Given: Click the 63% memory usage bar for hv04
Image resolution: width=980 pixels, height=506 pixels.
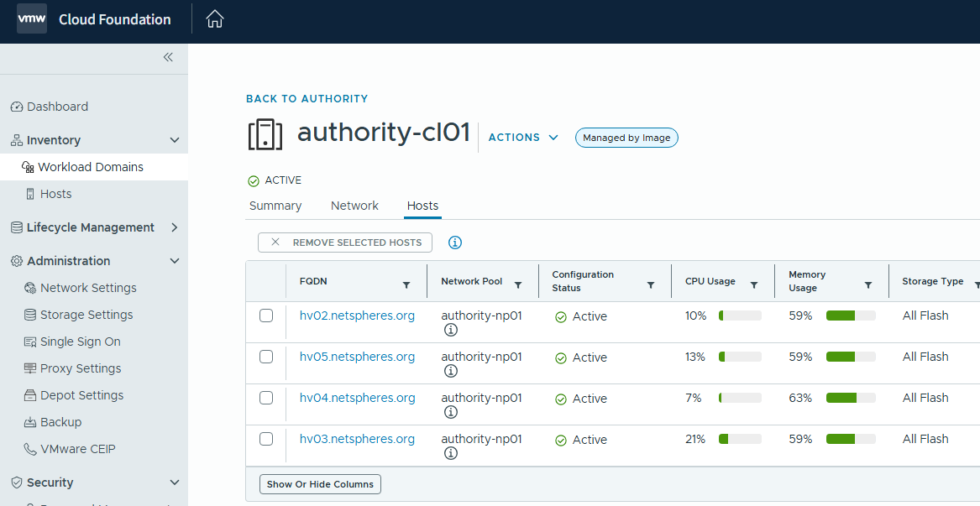Looking at the screenshot, I should pyautogui.click(x=851, y=398).
